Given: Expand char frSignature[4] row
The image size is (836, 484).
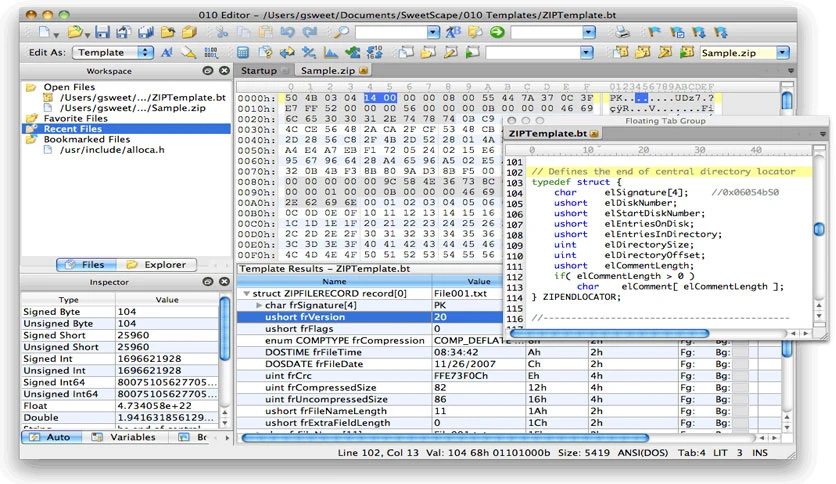Looking at the screenshot, I should [x=259, y=305].
